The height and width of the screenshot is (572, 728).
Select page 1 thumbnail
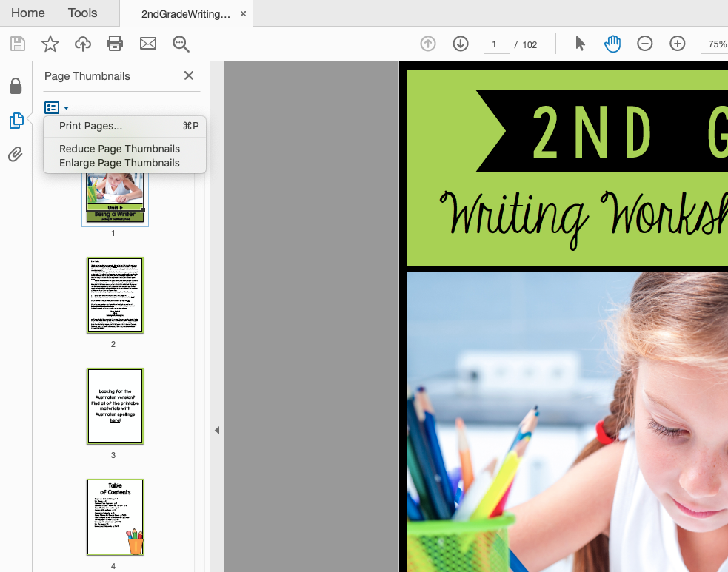tap(115, 198)
